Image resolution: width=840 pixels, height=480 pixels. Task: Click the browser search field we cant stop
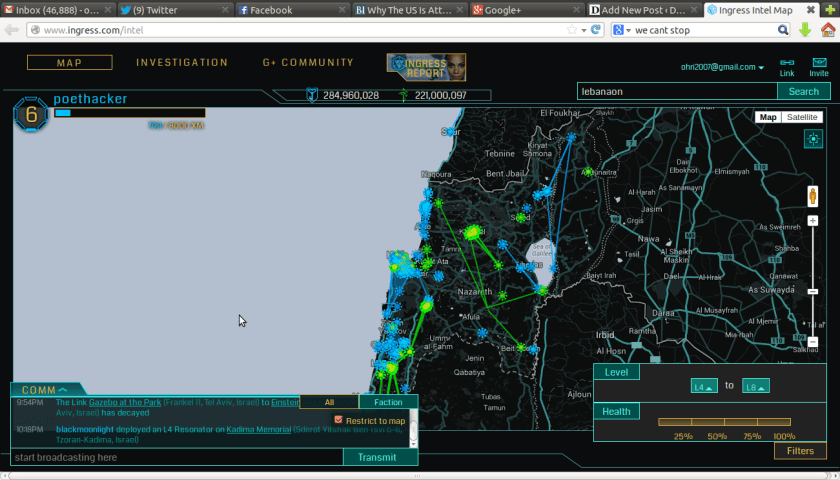tap(702, 30)
